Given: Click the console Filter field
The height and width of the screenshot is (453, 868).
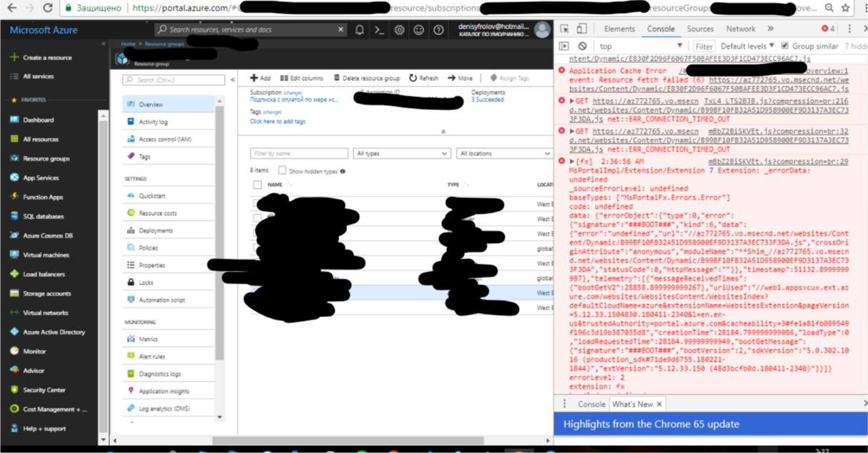Looking at the screenshot, I should click(x=705, y=46).
